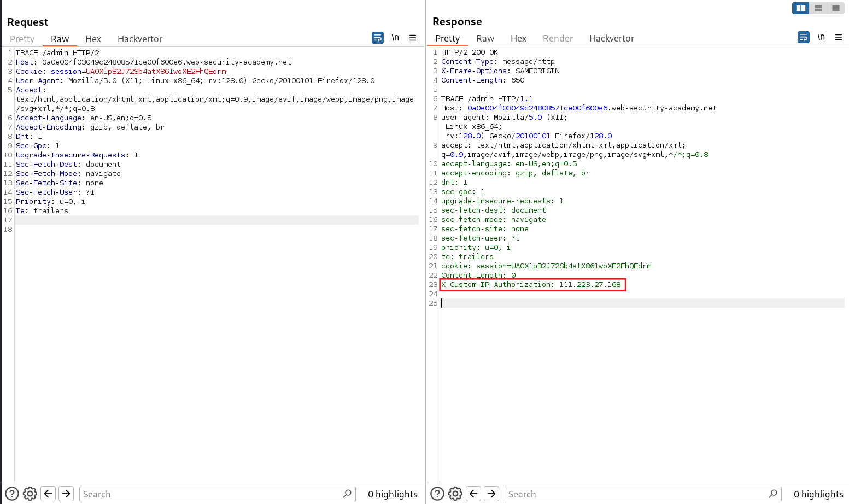This screenshot has width=849, height=504.
Task: Open help for Response search
Action: (437, 494)
